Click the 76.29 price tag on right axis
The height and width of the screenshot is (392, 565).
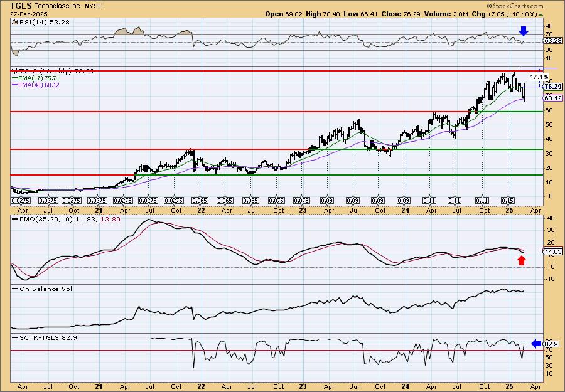pyautogui.click(x=553, y=87)
